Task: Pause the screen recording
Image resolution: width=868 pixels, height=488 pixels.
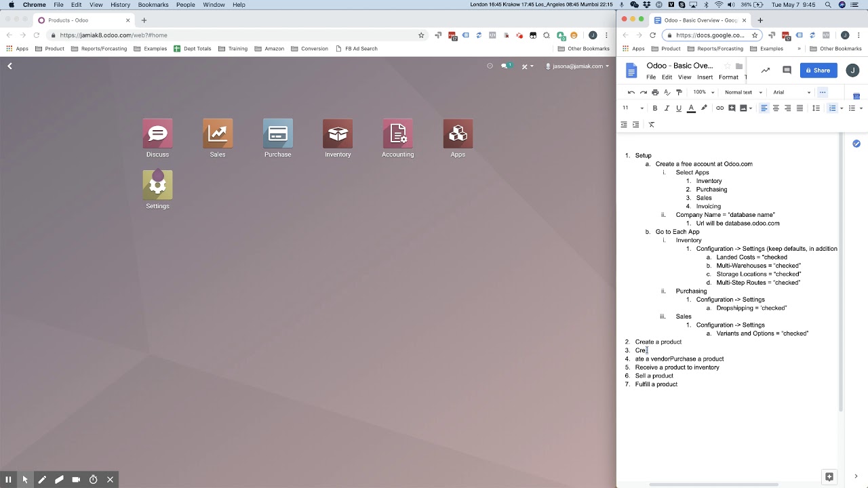Action: click(8, 479)
